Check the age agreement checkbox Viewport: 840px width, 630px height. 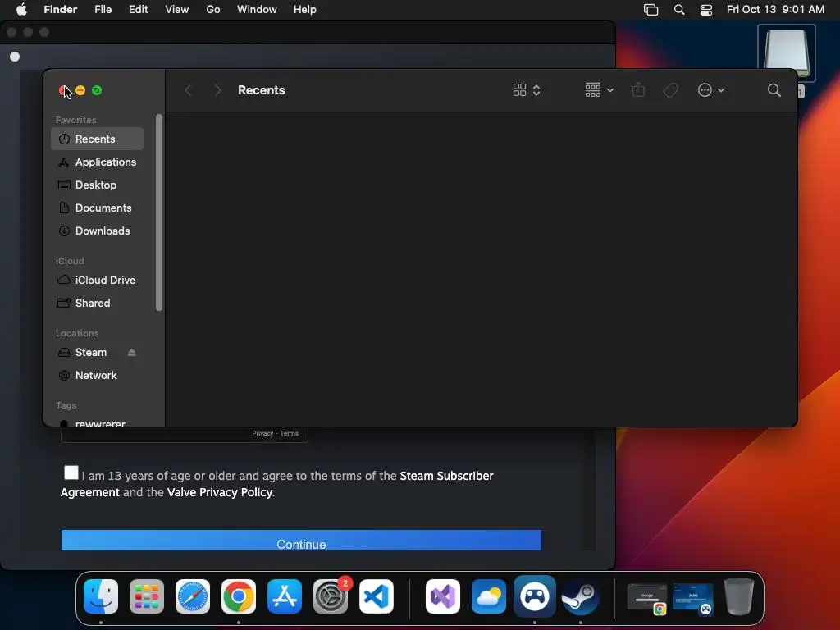71,472
